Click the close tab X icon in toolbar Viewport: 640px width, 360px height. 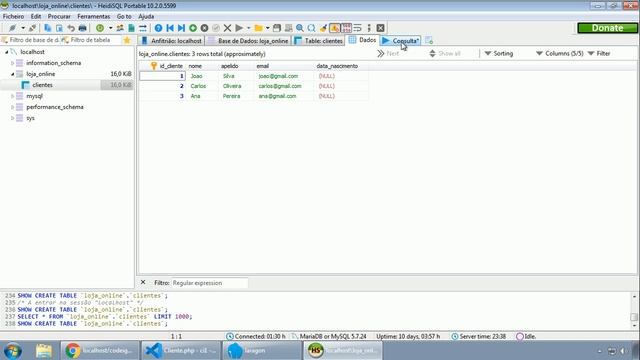point(380,28)
